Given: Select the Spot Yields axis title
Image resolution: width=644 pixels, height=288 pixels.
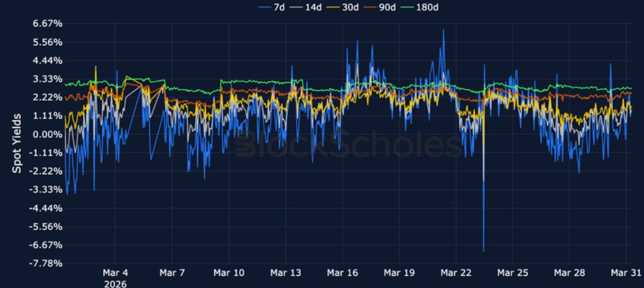Looking at the screenshot, I should point(18,143).
